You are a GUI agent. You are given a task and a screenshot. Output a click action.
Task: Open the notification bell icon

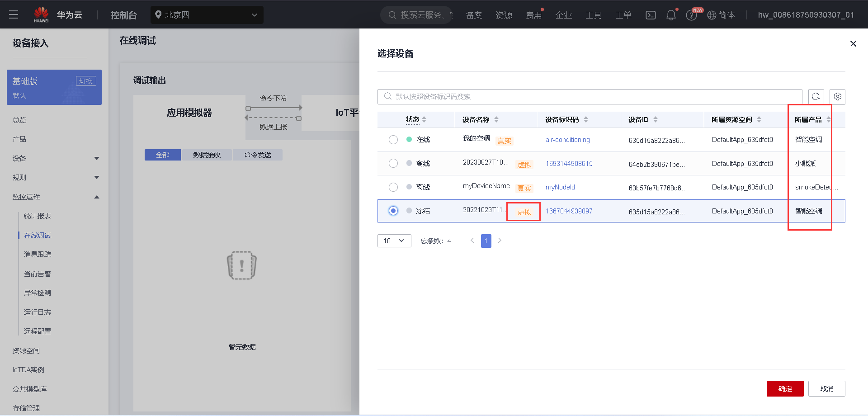671,14
